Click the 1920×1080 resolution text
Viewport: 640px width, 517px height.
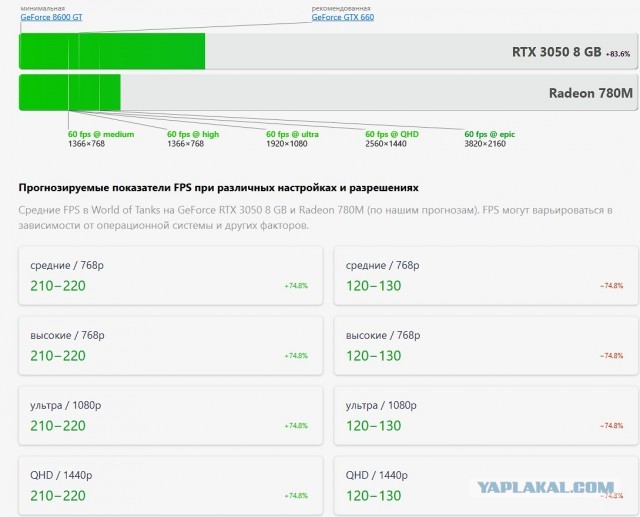287,144
